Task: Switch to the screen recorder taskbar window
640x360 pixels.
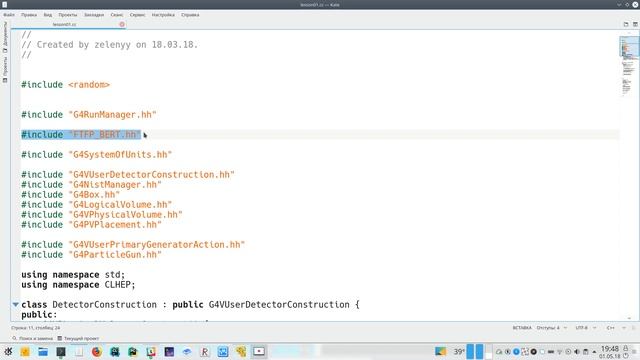Action: [x=259, y=351]
